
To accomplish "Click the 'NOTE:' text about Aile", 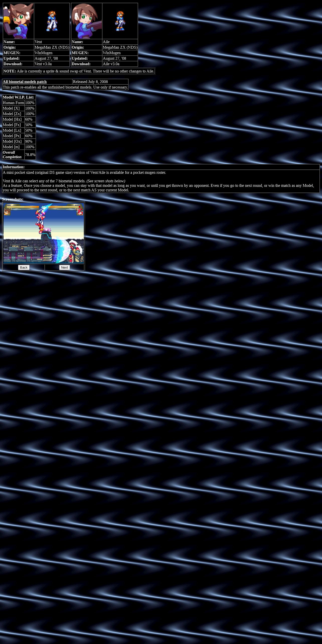I will tap(79, 71).
